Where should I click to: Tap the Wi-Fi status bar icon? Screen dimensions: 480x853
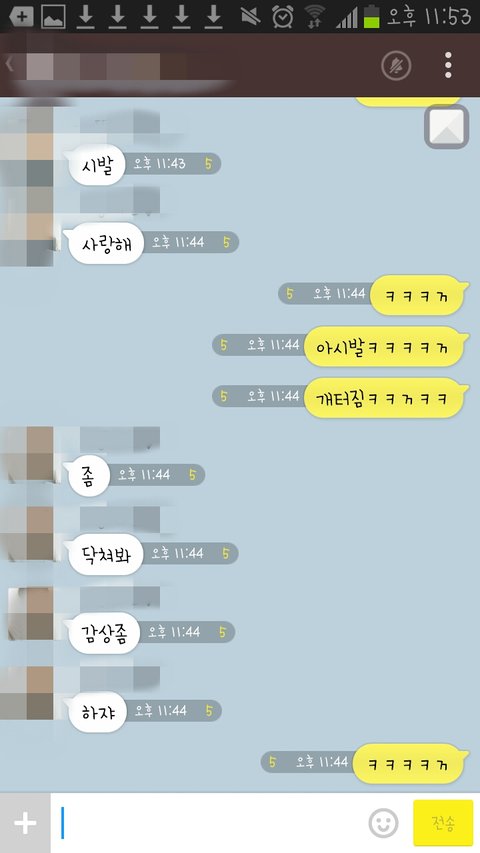(315, 16)
